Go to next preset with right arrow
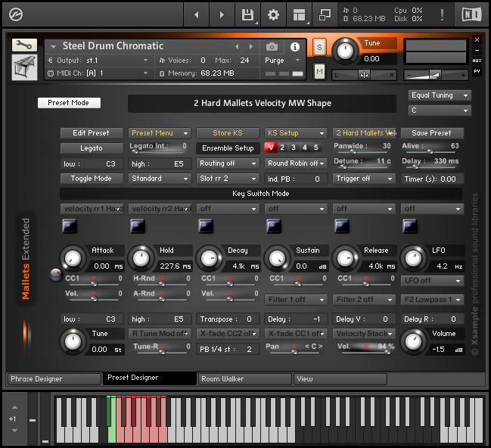This screenshot has height=448, width=491. coord(222,14)
